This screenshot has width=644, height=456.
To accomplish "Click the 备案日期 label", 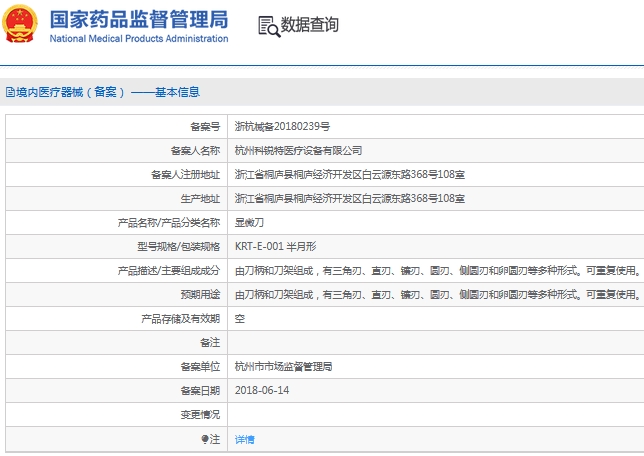I will 200,390.
